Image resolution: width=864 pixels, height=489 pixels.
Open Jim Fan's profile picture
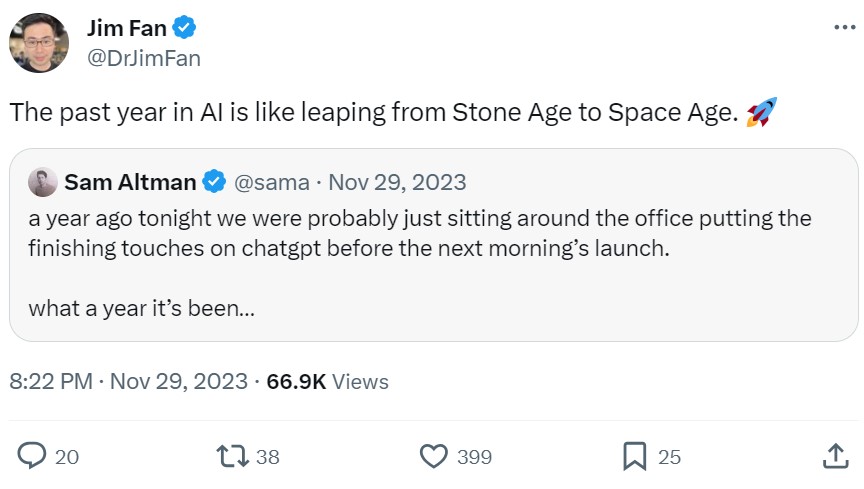click(39, 44)
